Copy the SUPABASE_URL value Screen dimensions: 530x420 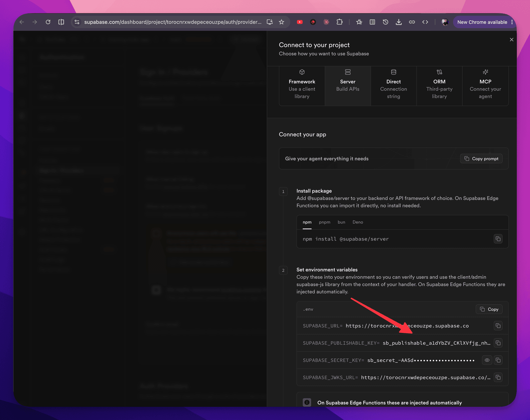(498, 326)
